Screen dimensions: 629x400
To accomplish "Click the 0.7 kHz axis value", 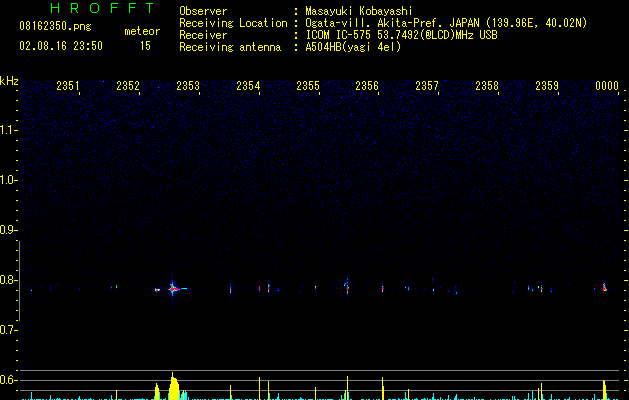I will pos(9,330).
